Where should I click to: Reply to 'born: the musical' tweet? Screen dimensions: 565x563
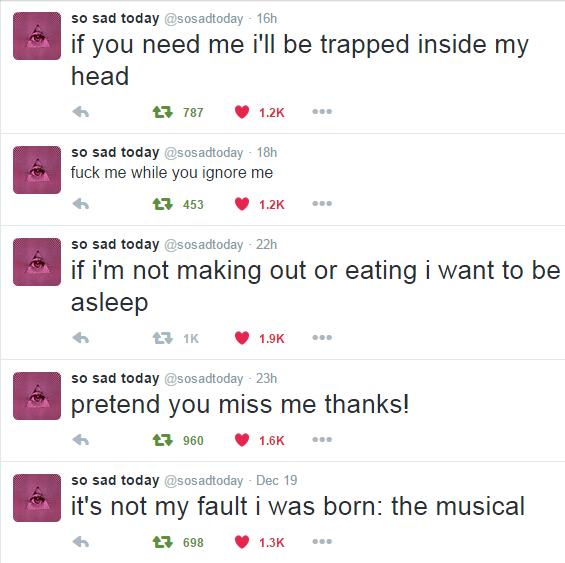(81, 542)
